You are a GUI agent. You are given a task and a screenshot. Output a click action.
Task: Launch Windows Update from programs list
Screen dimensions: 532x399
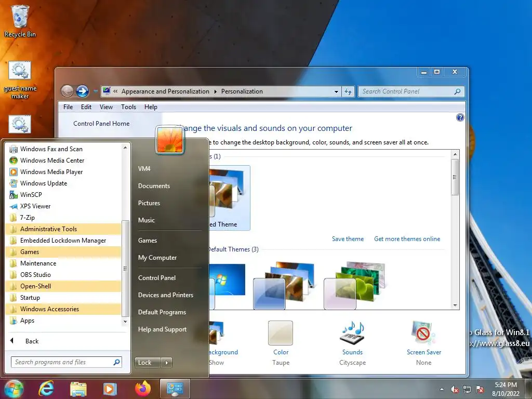click(x=63, y=183)
